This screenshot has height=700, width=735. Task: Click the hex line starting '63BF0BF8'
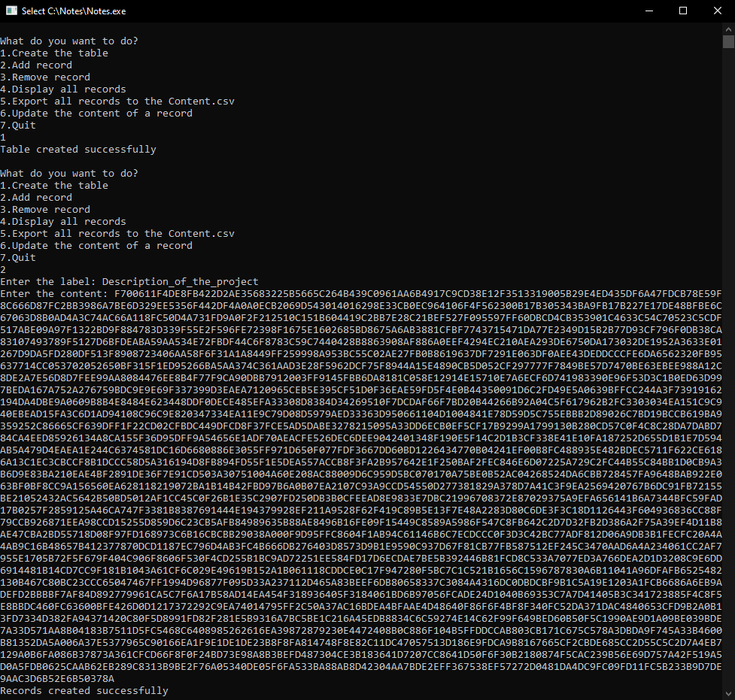click(x=361, y=486)
